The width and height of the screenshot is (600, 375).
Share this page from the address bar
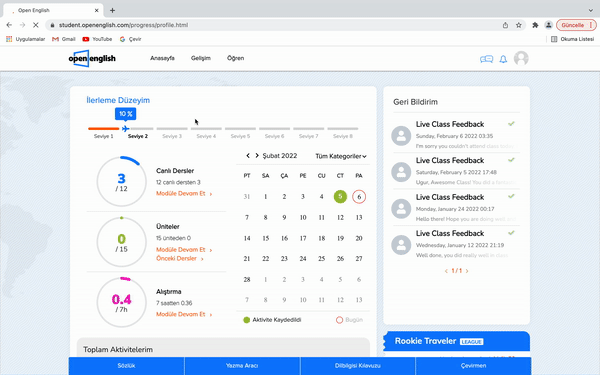pyautogui.click(x=505, y=25)
